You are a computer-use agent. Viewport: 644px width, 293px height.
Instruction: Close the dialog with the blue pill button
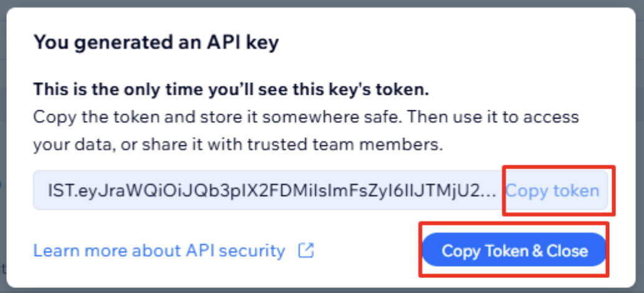[x=514, y=250]
